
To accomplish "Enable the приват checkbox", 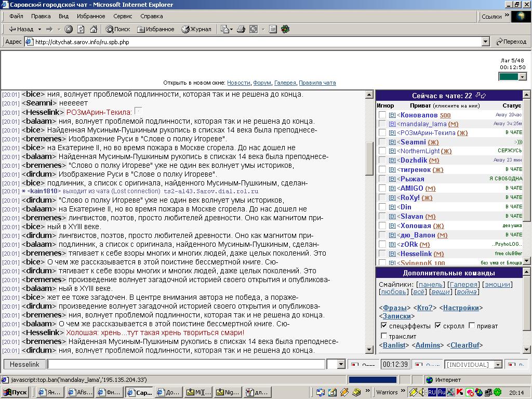I will [471, 326].
